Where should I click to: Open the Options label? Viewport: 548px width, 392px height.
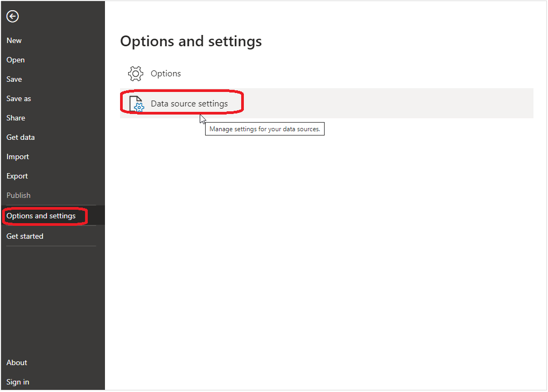(166, 74)
